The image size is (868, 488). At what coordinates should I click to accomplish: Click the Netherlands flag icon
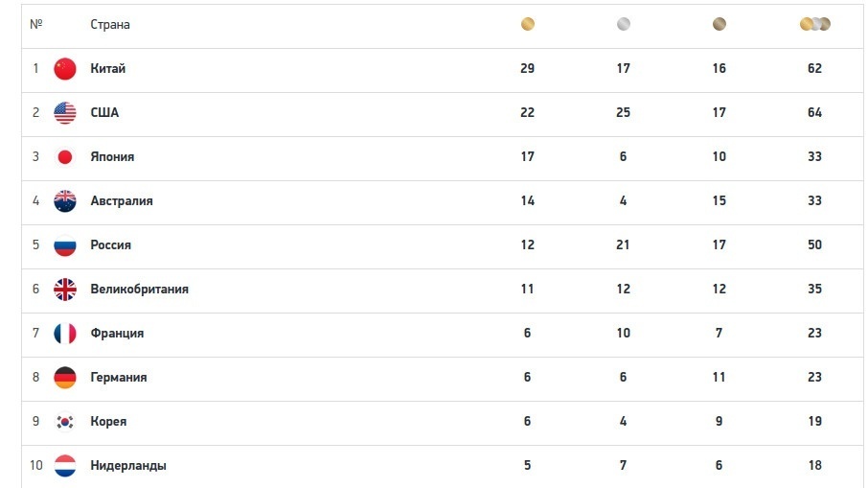pyautogui.click(x=65, y=466)
